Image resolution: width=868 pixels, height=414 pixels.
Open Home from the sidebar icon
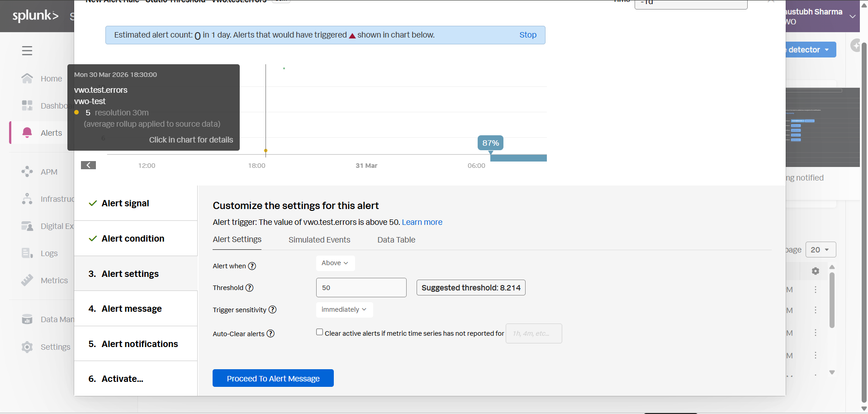27,79
